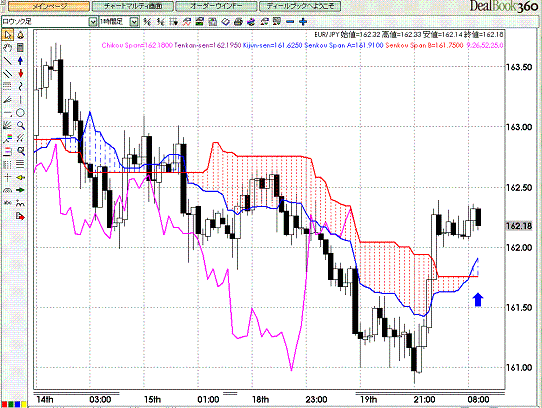This screenshot has height=408, width=542.
Task: Click the green color square
Action: [x=11, y=404]
